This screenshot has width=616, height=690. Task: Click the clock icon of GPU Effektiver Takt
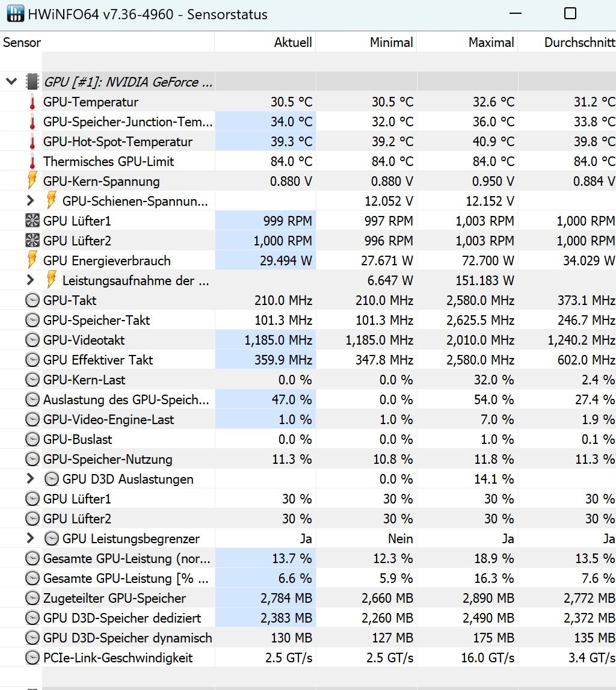32,360
